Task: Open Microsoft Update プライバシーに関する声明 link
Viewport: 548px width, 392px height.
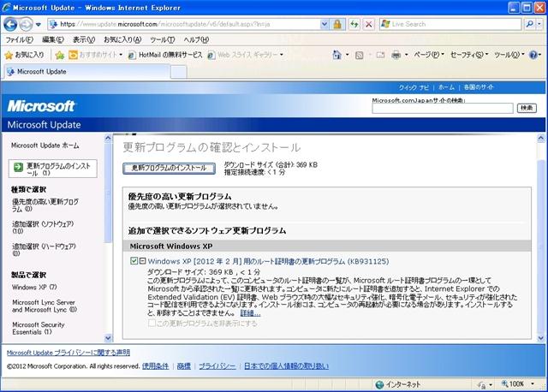Action: point(68,353)
